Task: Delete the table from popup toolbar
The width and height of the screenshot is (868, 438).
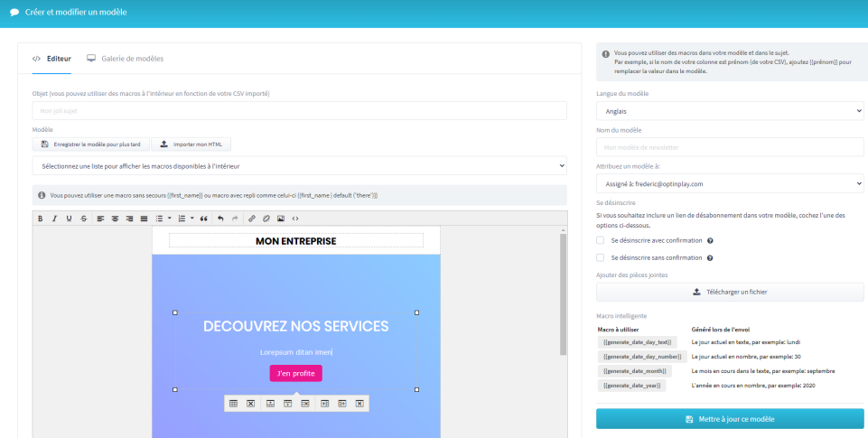Action: (251, 403)
